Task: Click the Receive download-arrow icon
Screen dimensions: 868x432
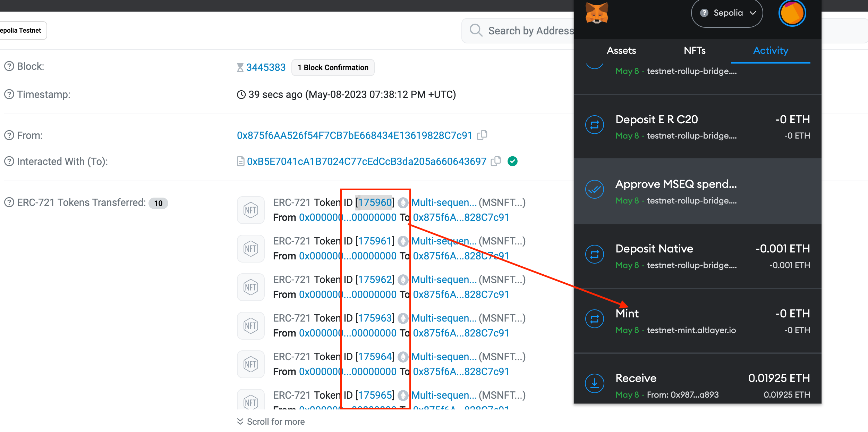Action: [595, 383]
